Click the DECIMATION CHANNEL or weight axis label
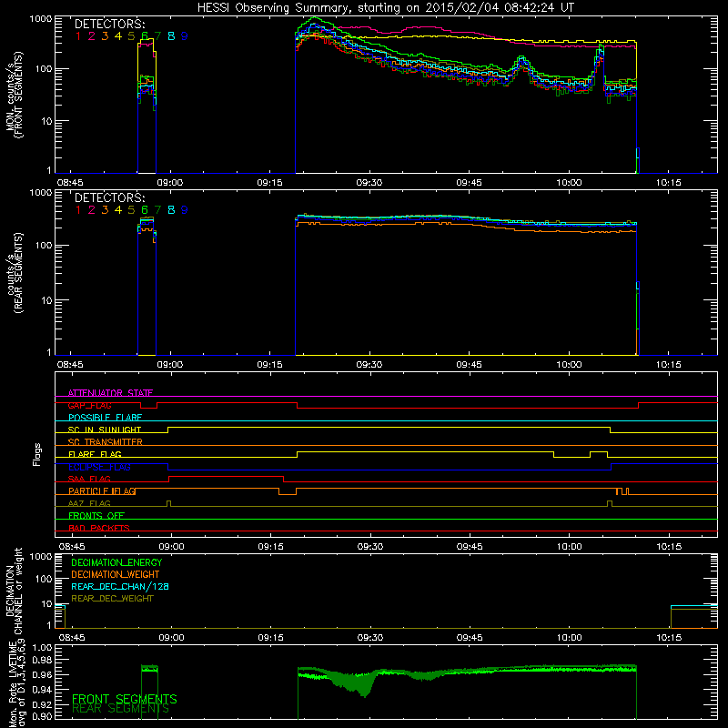The image size is (728, 728). click(x=15, y=591)
